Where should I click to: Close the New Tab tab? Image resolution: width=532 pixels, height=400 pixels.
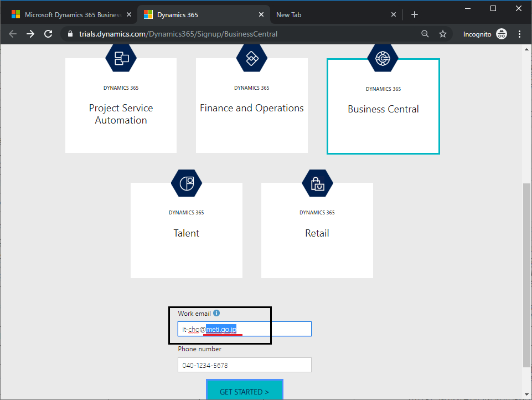pos(394,14)
